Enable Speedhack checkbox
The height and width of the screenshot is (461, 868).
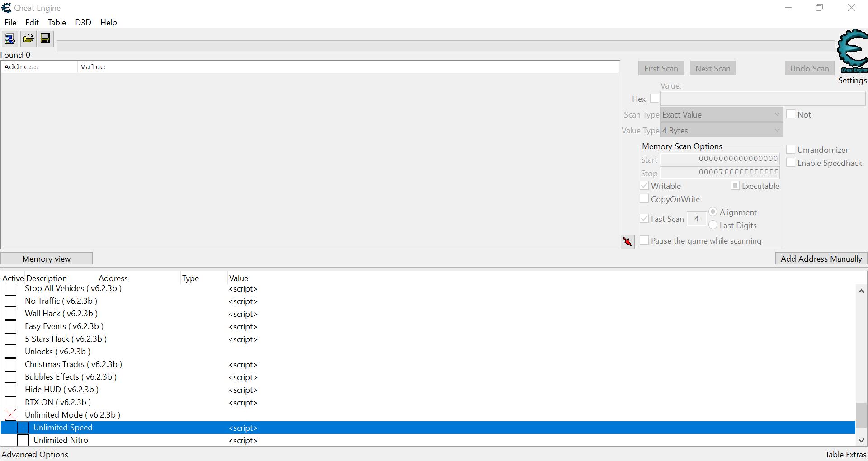coord(791,163)
